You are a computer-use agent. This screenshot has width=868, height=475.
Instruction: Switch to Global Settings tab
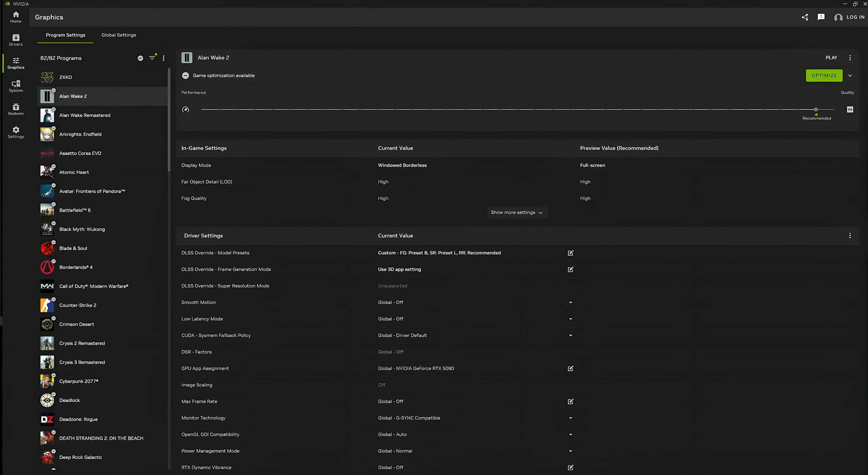119,35
